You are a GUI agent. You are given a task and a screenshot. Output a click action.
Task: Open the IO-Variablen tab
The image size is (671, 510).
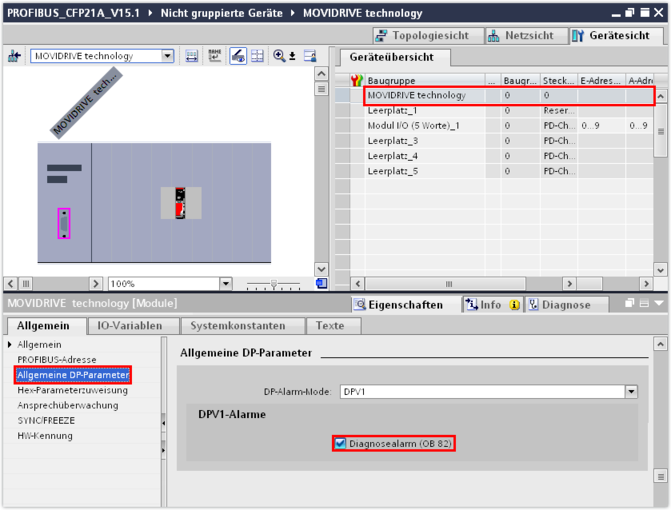pos(132,326)
